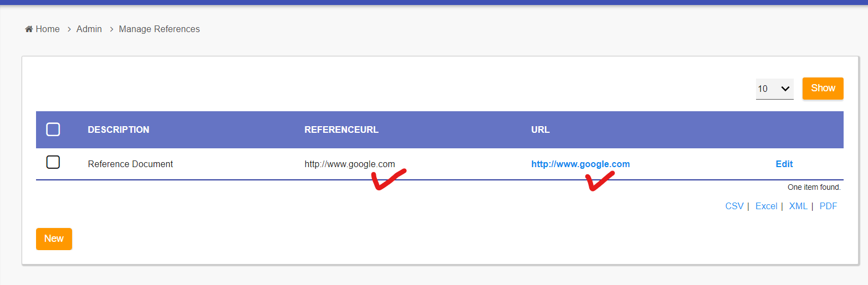Select the Reference Document description cell

click(130, 164)
